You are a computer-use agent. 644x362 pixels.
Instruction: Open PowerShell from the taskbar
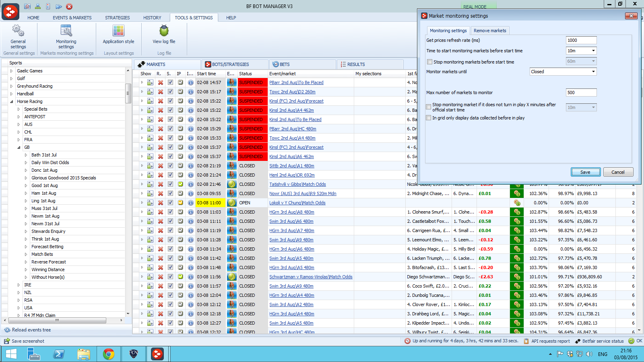(59, 354)
